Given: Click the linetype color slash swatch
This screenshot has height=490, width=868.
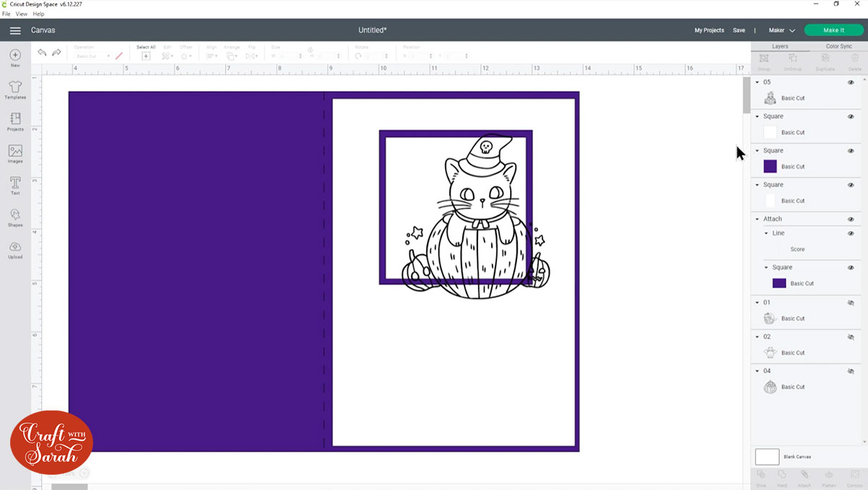Looking at the screenshot, I should pos(119,56).
